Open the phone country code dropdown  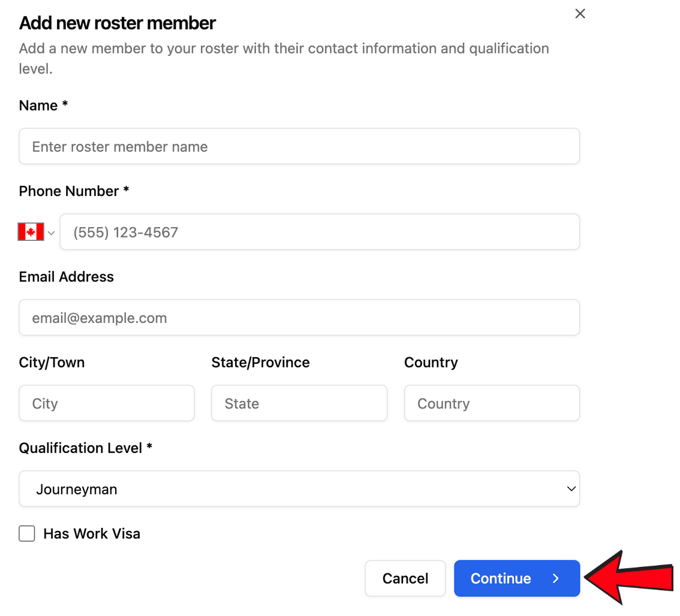36,231
